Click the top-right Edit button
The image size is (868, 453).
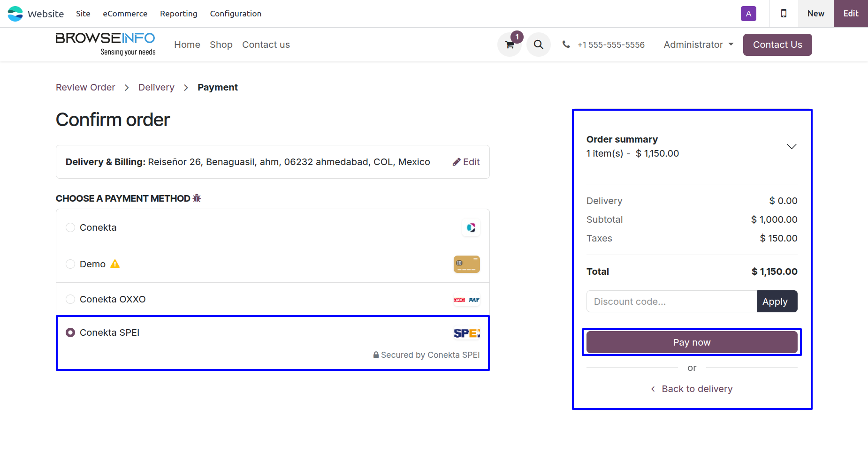click(851, 14)
